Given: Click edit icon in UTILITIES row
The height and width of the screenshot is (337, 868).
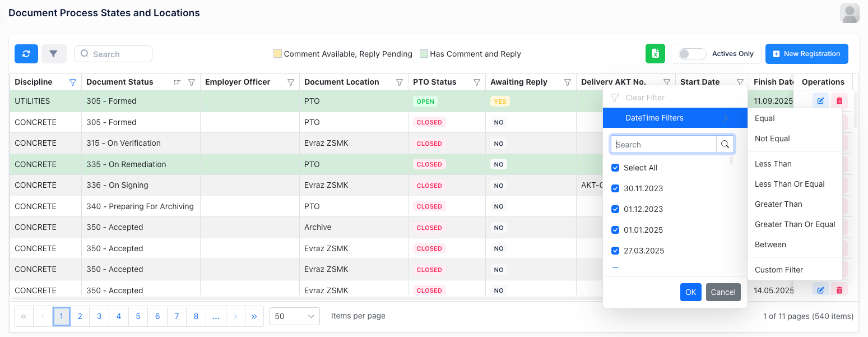Looking at the screenshot, I should pos(820,101).
